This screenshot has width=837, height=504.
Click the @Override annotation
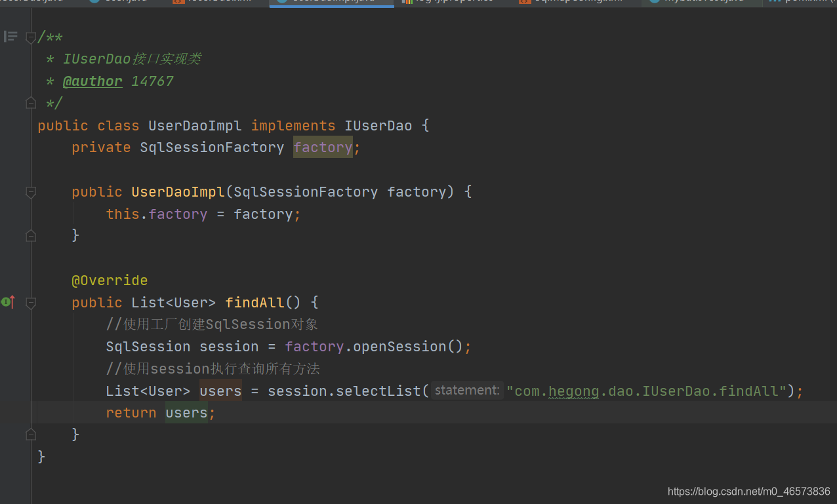[x=110, y=281]
